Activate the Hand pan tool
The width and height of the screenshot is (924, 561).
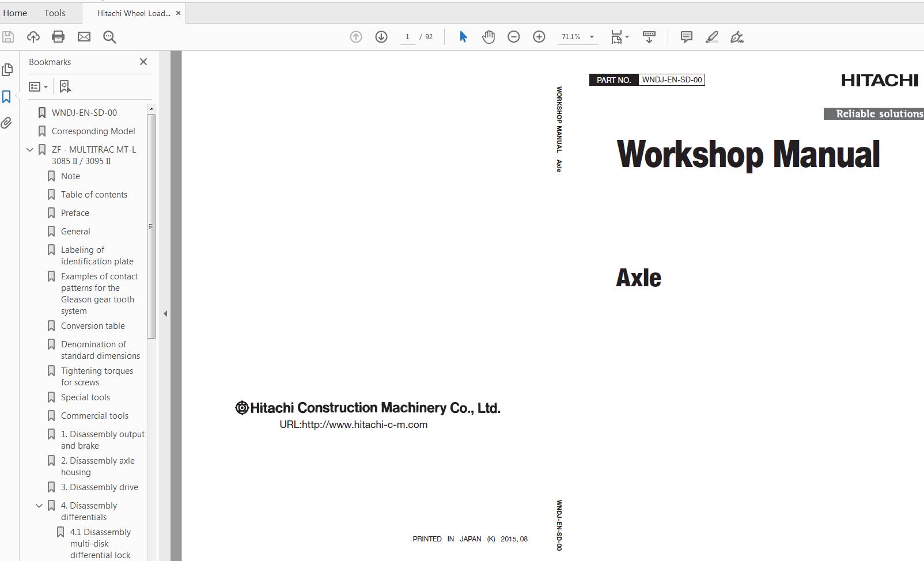tap(488, 37)
